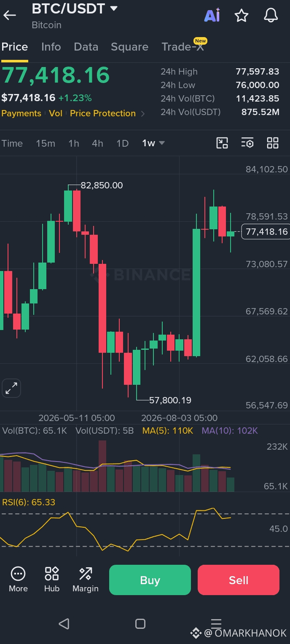Expand the BTC/USDT pair dropdown
Viewport: 290px width, 644px height.
coord(114,8)
